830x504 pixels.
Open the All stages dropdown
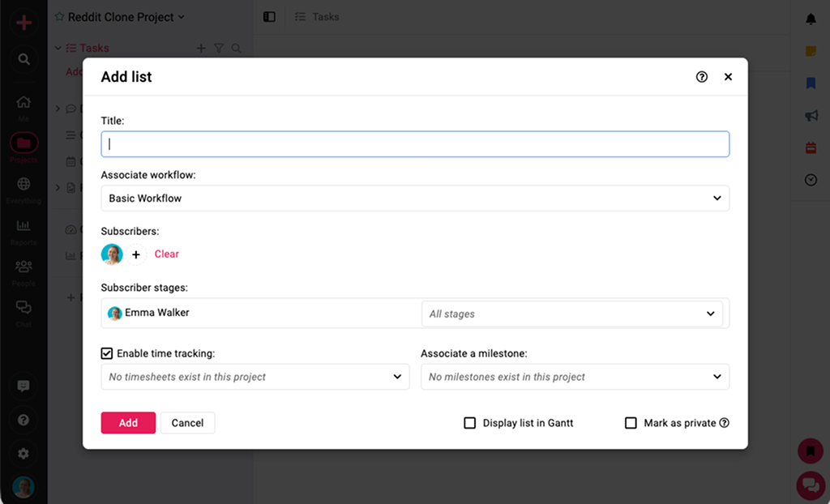(x=572, y=314)
